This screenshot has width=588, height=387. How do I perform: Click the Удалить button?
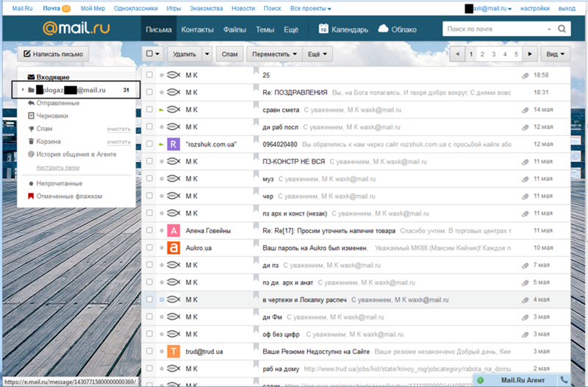[x=184, y=54]
